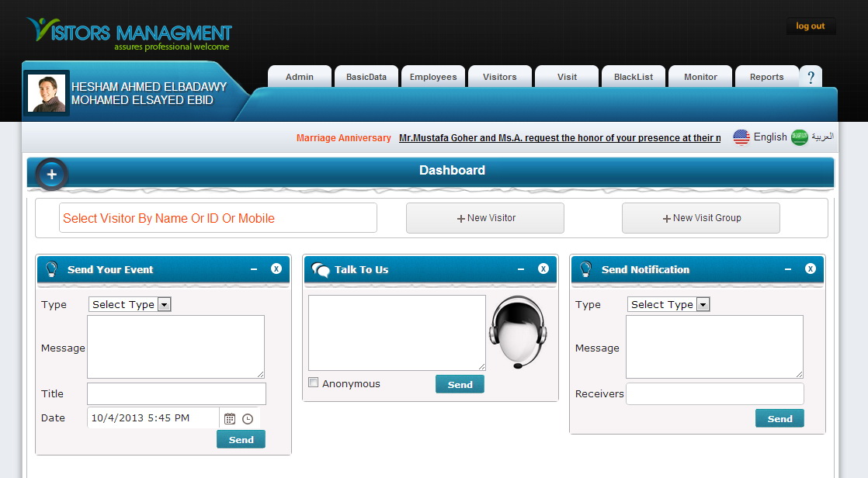
Task: Enable the Anonymous checkbox
Action: (314, 383)
